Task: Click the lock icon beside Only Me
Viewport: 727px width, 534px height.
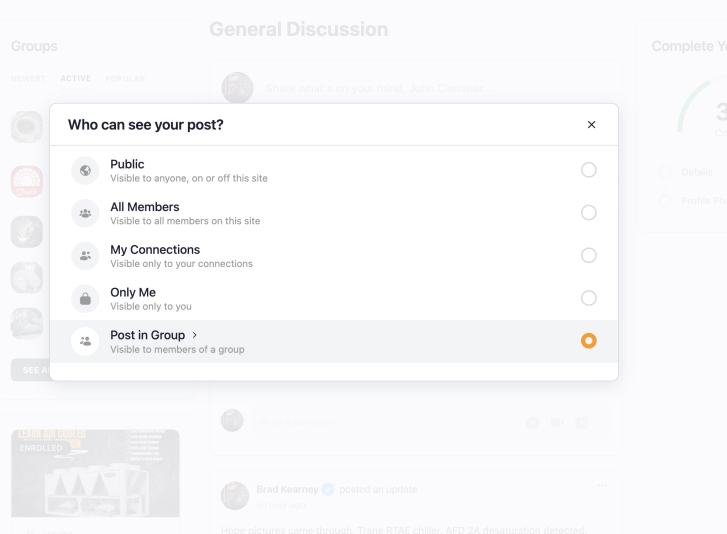Action: point(85,299)
